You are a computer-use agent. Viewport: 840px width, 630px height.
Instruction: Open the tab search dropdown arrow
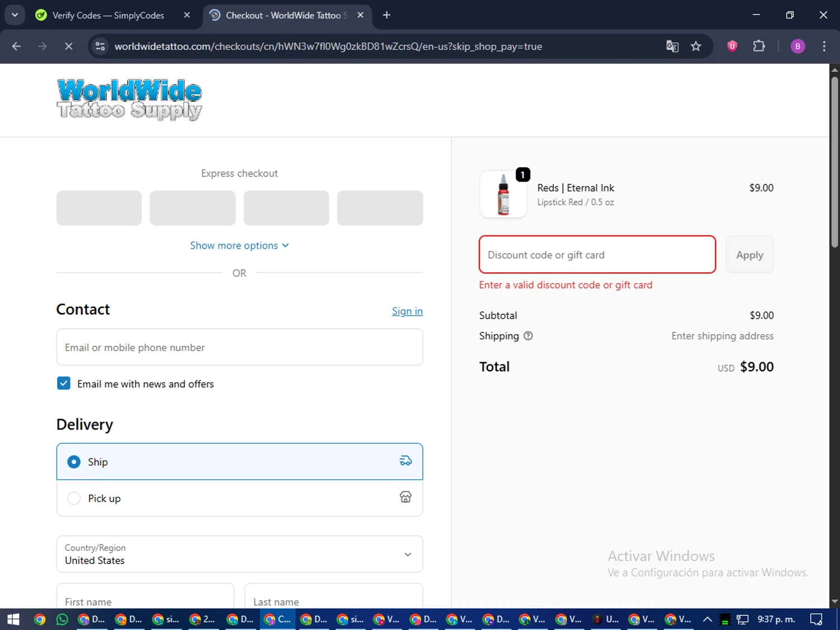pyautogui.click(x=15, y=15)
